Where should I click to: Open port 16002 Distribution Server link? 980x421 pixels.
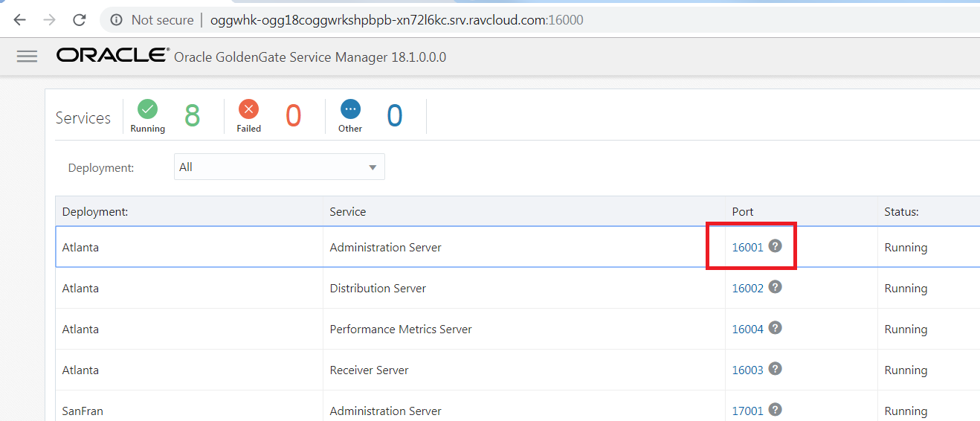click(747, 288)
